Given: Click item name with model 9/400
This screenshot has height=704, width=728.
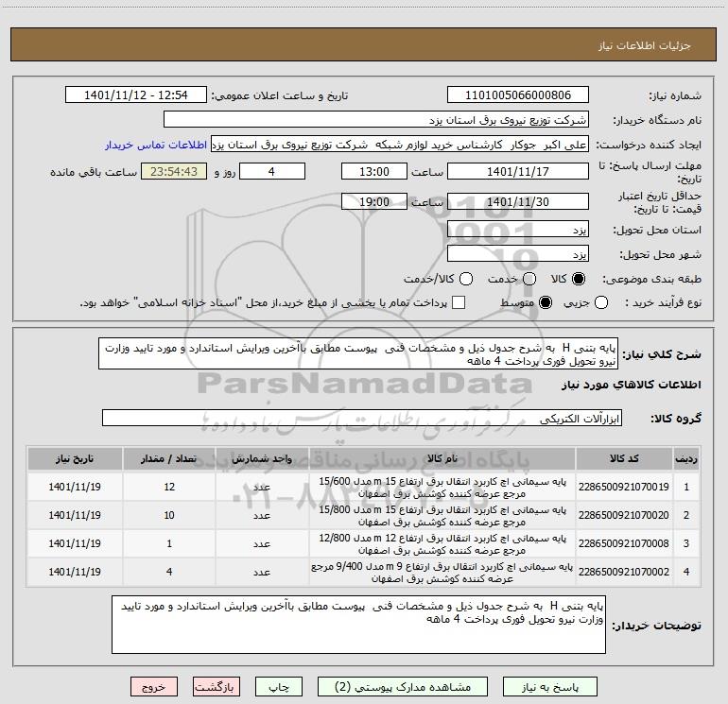Looking at the screenshot, I should click(442, 572).
